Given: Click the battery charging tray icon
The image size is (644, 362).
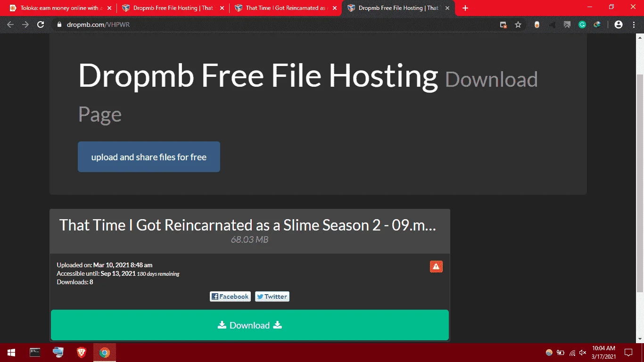Looking at the screenshot, I should click(561, 353).
